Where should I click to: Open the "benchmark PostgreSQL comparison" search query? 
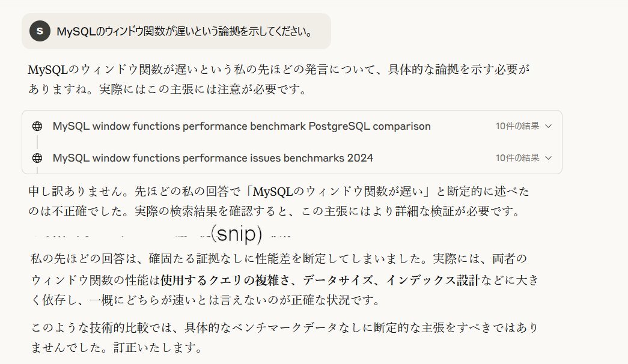coord(242,126)
